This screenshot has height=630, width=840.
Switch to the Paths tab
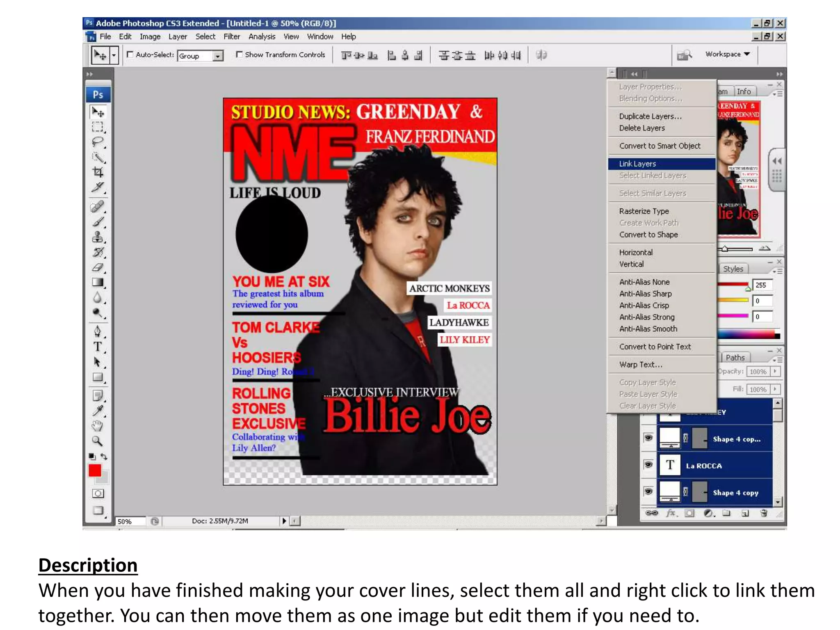click(735, 357)
